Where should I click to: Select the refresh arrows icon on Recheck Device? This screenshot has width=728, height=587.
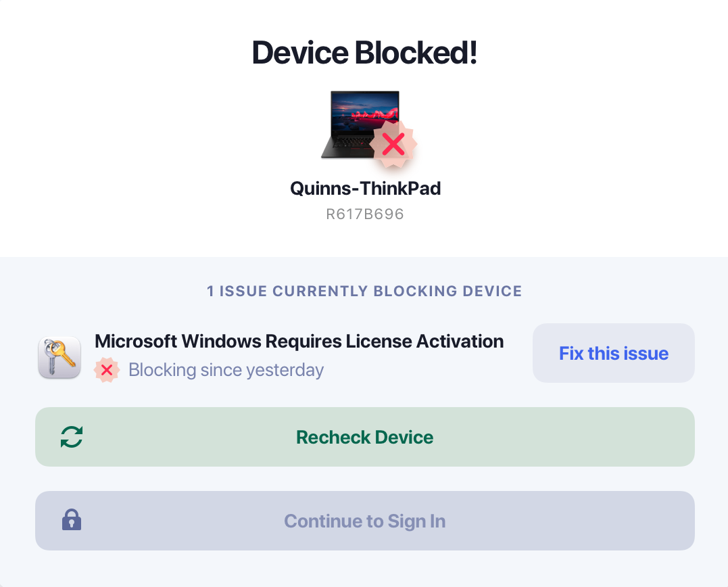point(72,437)
